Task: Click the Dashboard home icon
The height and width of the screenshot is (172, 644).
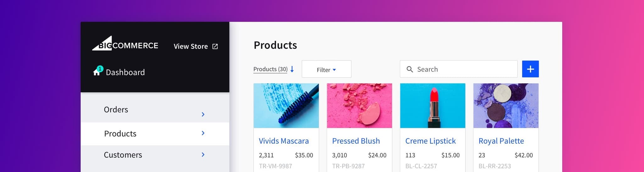Action: pyautogui.click(x=96, y=72)
